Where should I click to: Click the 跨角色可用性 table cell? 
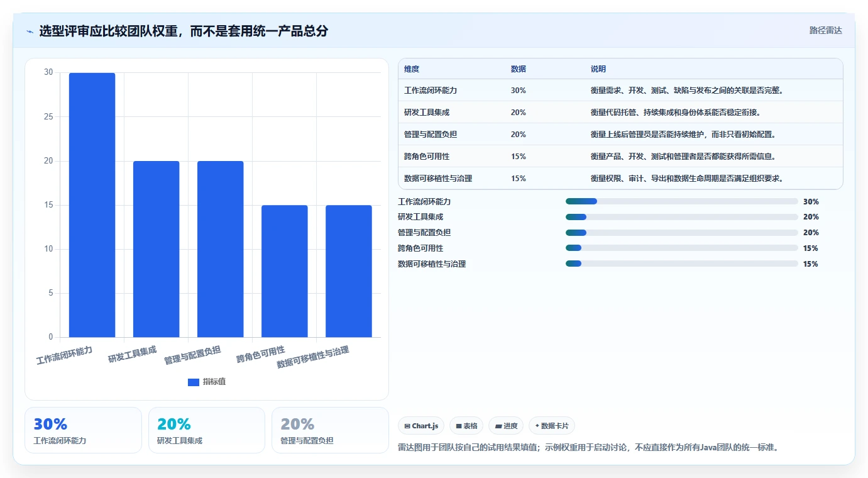point(427,157)
